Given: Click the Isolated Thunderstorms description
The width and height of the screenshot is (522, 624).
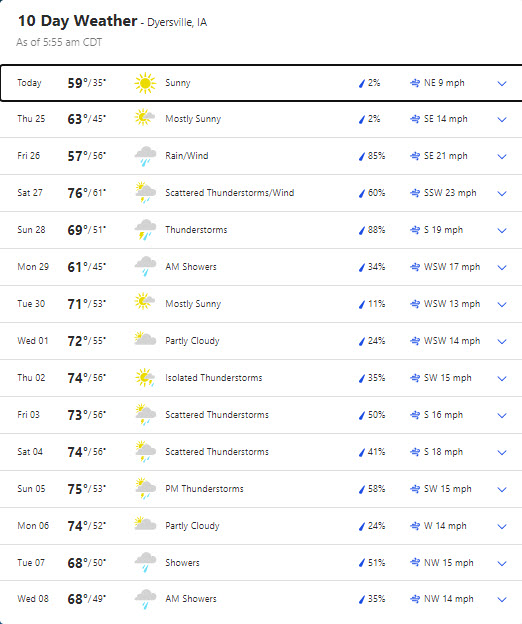Looking at the screenshot, I should [x=214, y=378].
